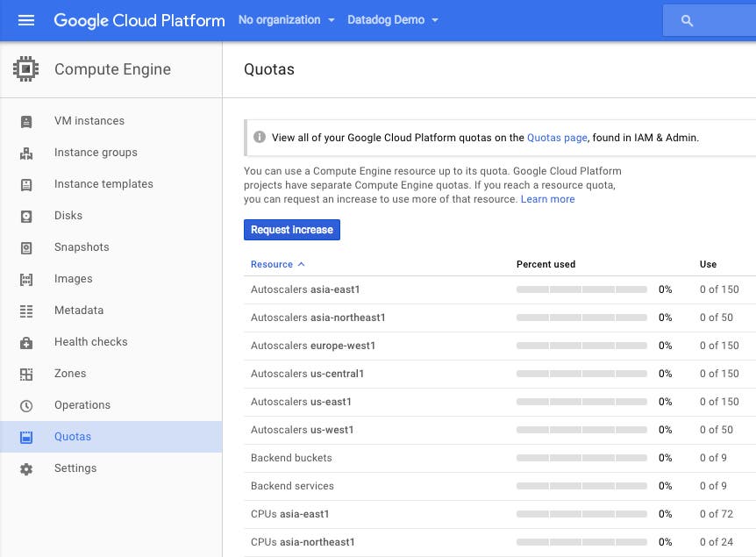Screen dimensions: 756x557
Task: Select the Compute Engine chip icon
Action: 26,68
